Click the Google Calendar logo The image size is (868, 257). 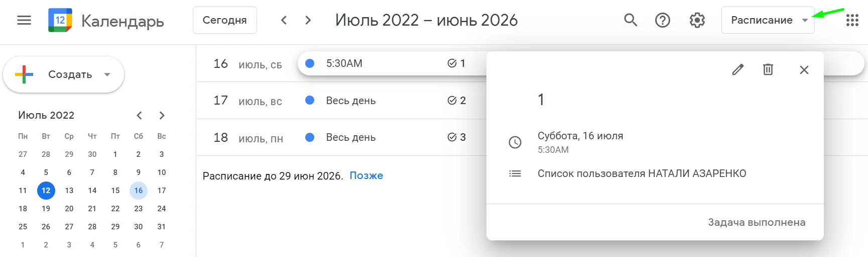click(x=60, y=20)
